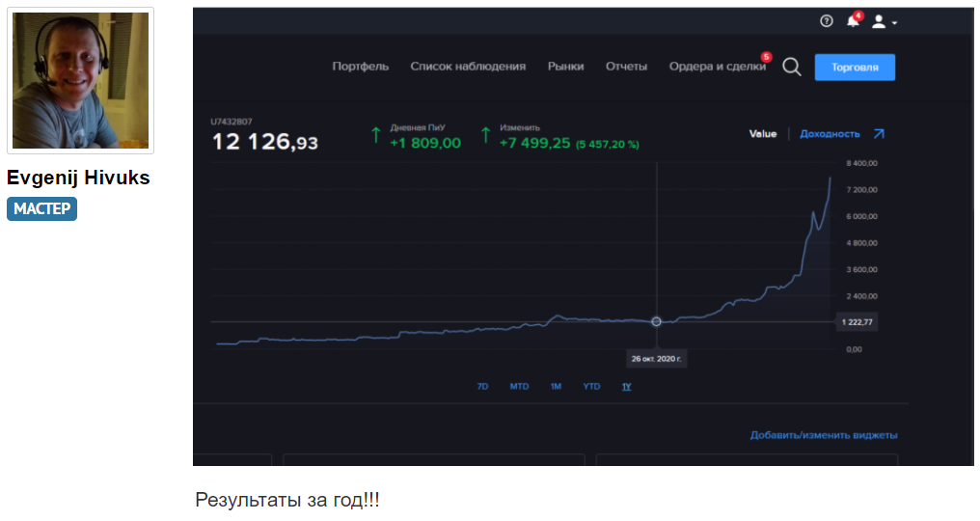
Task: Open notifications bell icon
Action: click(x=853, y=20)
